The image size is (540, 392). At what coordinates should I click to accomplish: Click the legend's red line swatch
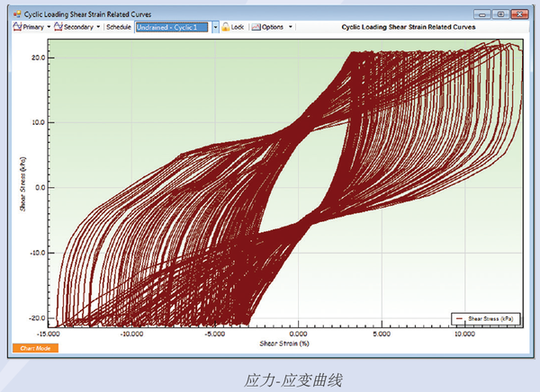pos(459,319)
